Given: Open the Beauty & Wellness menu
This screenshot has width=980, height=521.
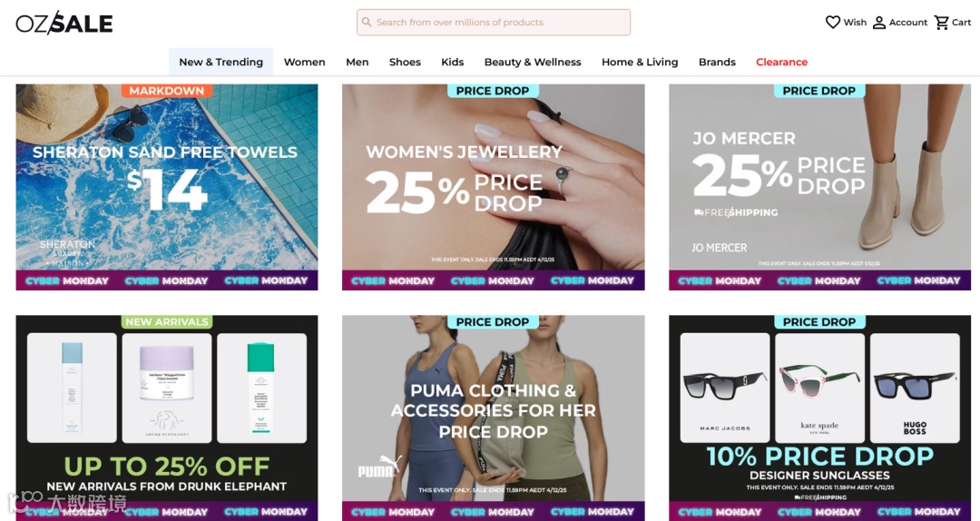Looking at the screenshot, I should (533, 62).
